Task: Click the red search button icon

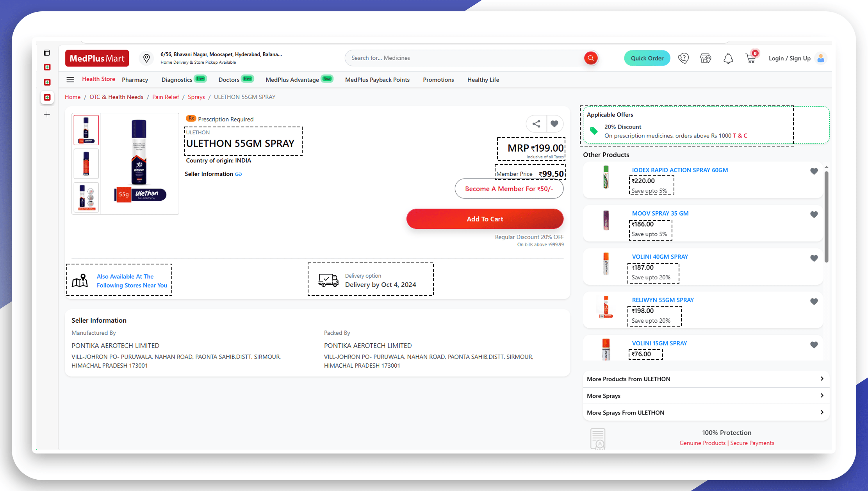Action: click(x=591, y=58)
